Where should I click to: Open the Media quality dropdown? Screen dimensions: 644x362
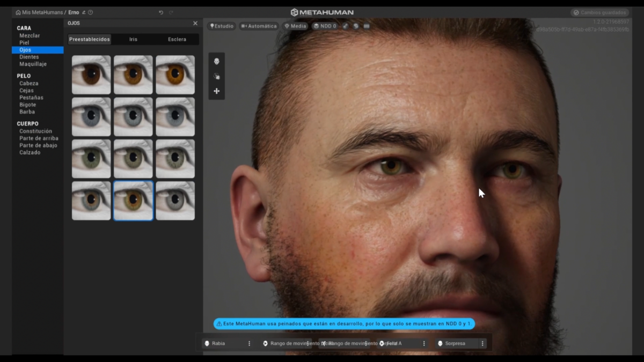[x=295, y=26]
